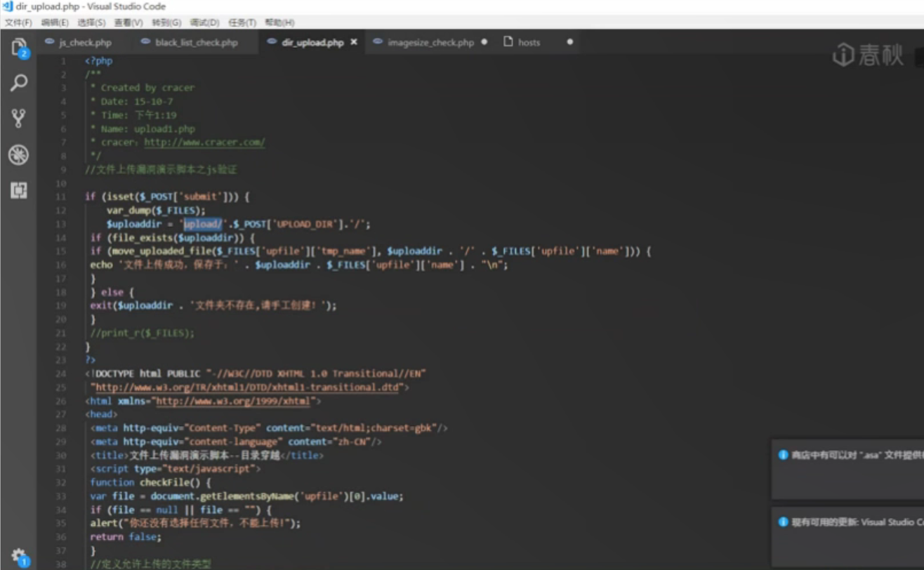The width and height of the screenshot is (924, 570).
Task: Open the 转到(G) menu
Action: click(x=166, y=22)
